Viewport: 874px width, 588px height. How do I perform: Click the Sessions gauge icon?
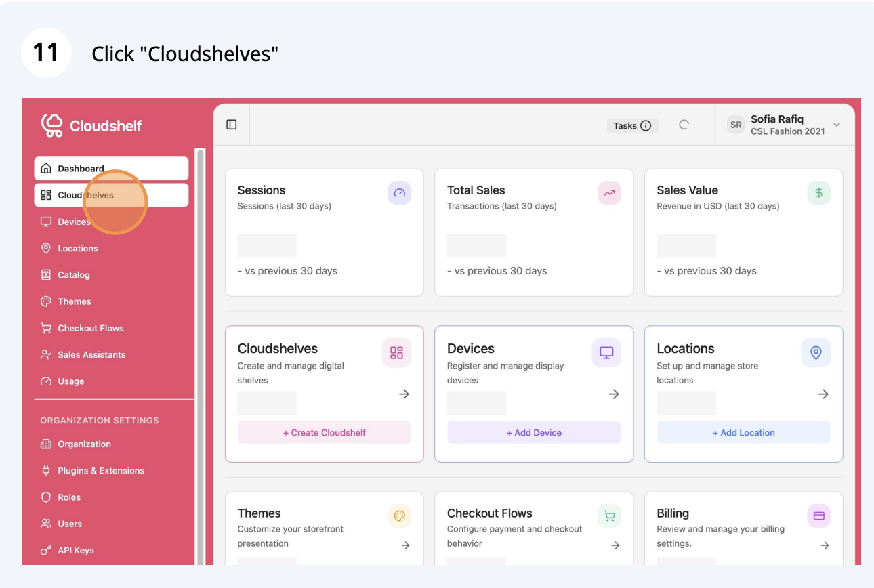click(400, 193)
